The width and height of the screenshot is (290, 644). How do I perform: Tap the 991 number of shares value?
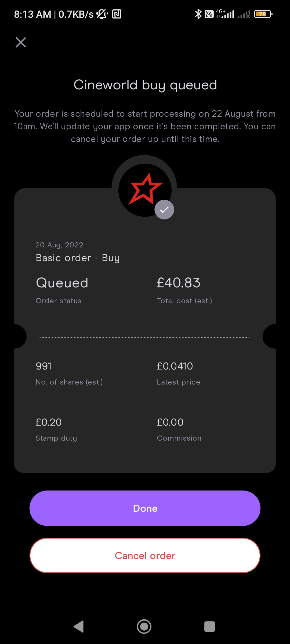pos(44,366)
